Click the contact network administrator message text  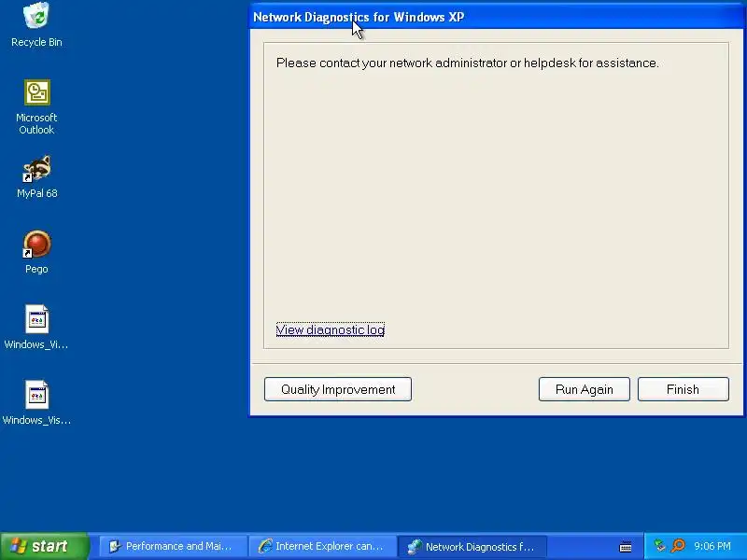[x=468, y=63]
